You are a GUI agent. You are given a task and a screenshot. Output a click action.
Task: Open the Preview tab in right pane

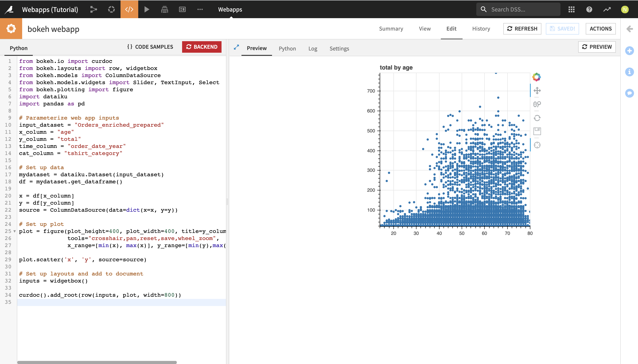click(257, 48)
